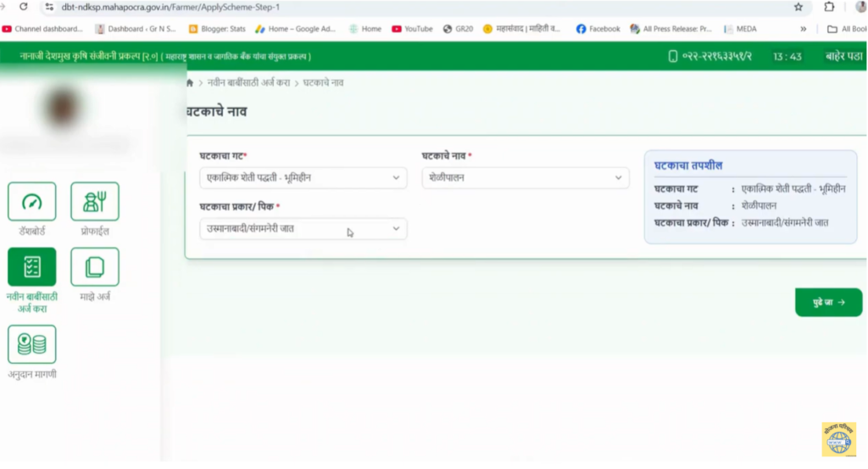Click the browser address bar URL
The width and height of the screenshot is (868, 469).
click(170, 7)
